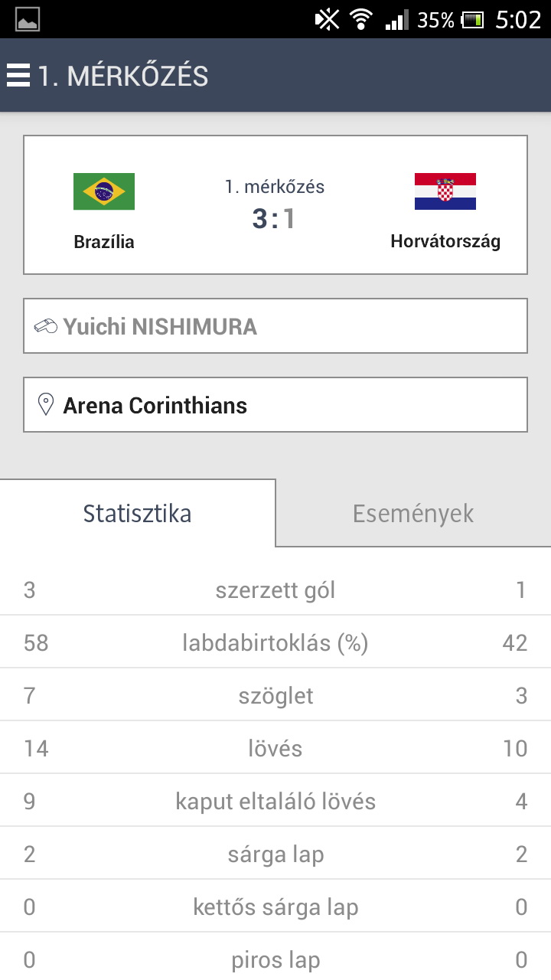Screen dimensions: 551x980
Task: Tap the referee whistle icon
Action: click(x=46, y=326)
